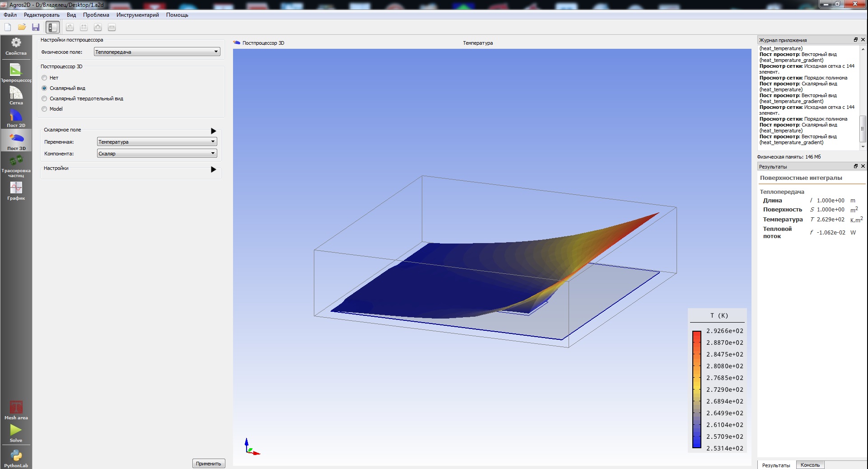Click the Mesh area icon

[x=16, y=409]
